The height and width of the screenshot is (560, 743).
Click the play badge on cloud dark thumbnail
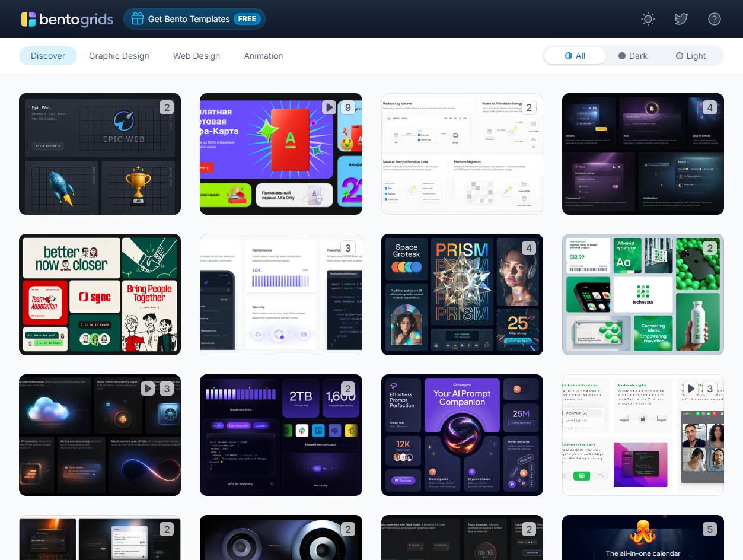click(x=148, y=389)
